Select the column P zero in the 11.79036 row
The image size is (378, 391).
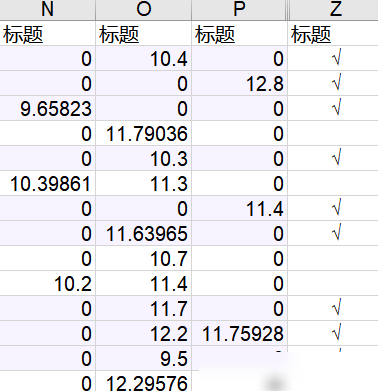(239, 133)
